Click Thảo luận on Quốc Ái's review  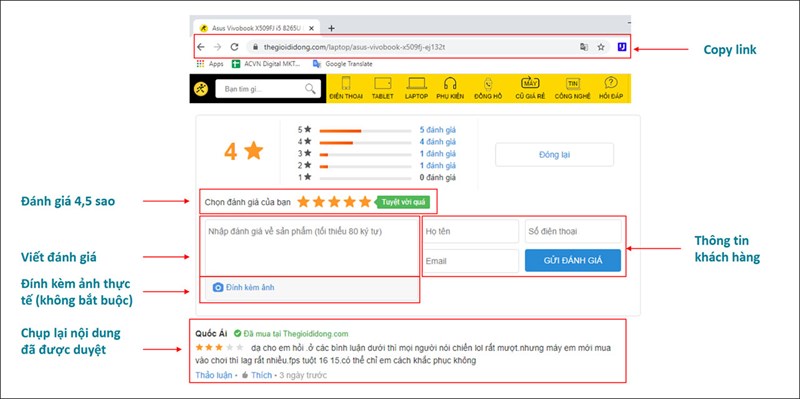(214, 375)
